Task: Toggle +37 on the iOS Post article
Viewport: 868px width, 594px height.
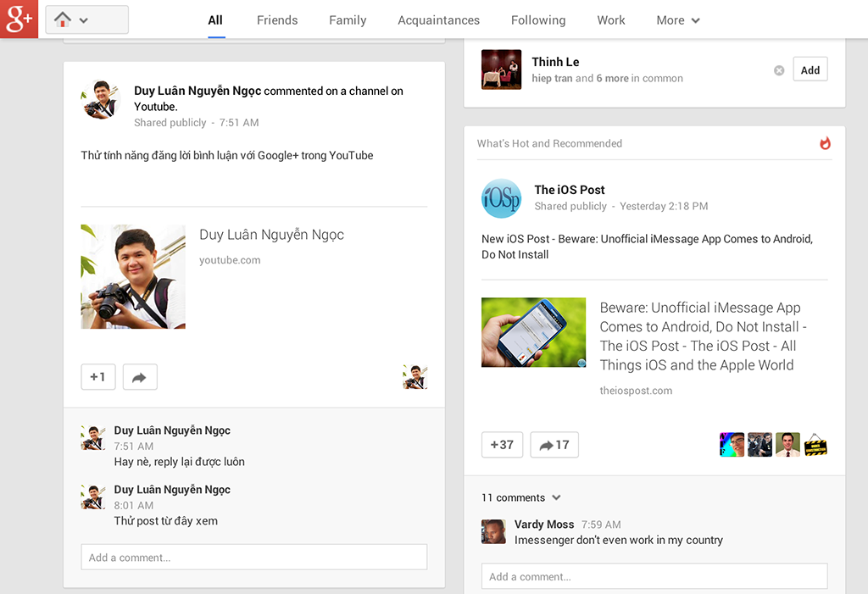Action: (502, 445)
